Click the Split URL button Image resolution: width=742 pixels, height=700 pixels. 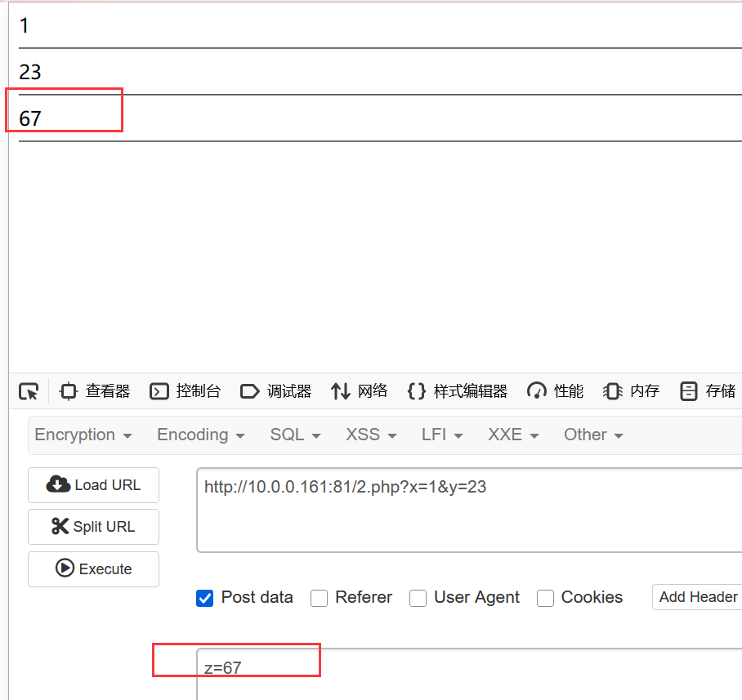point(94,526)
